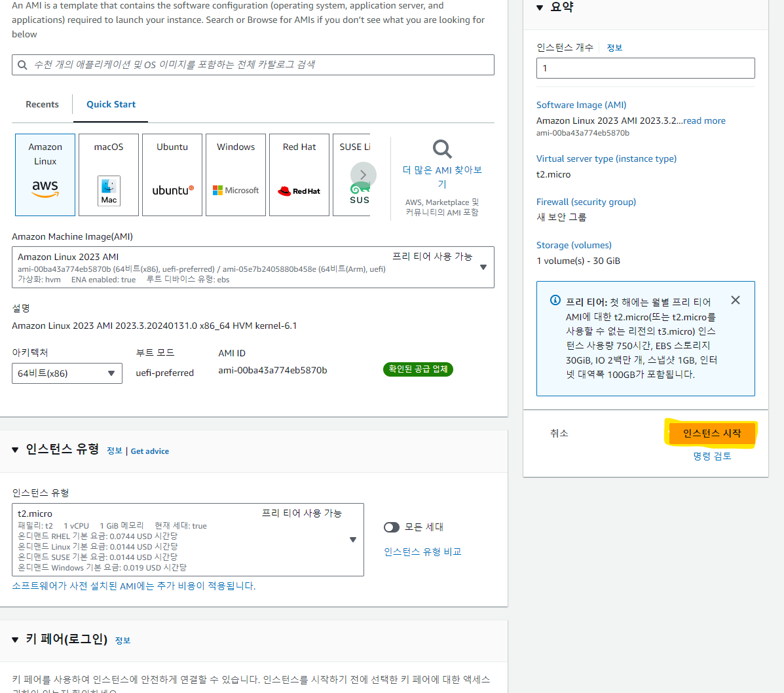Open the t2.micro instance type dropdown
This screenshot has width=784, height=693.
click(x=188, y=540)
